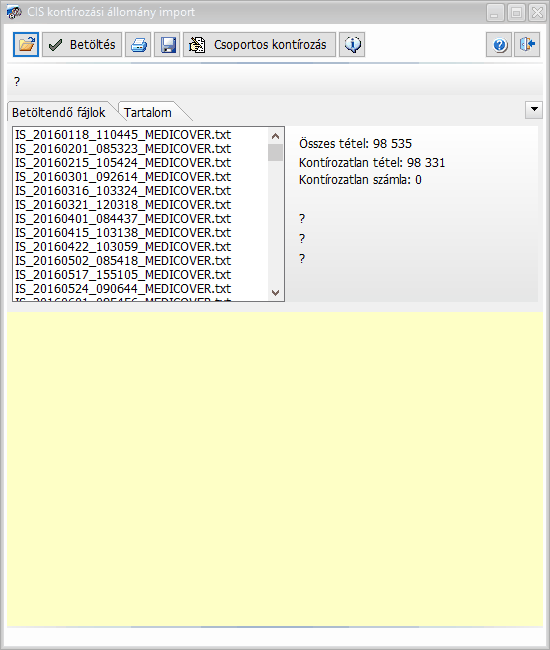Print using the printer icon

click(x=138, y=44)
